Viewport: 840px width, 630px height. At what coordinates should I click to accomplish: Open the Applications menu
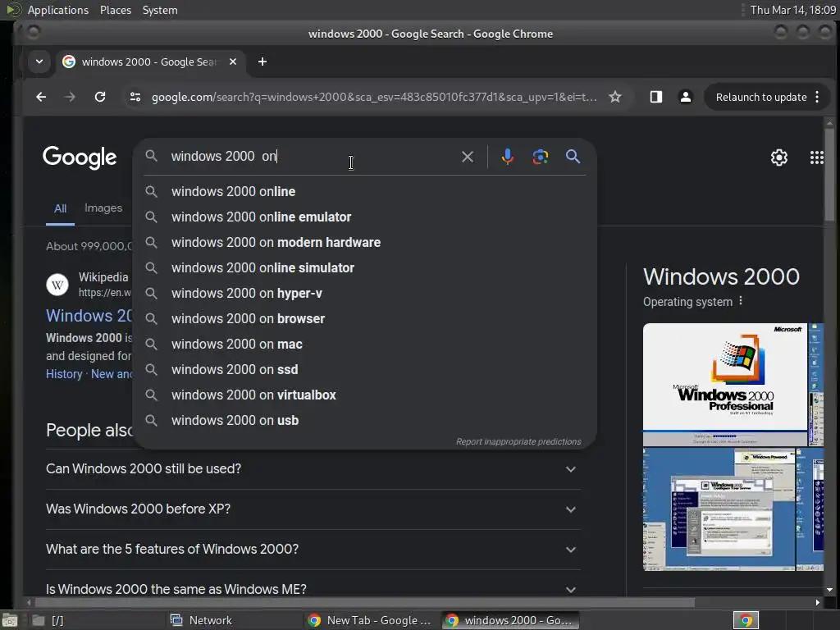pyautogui.click(x=58, y=10)
